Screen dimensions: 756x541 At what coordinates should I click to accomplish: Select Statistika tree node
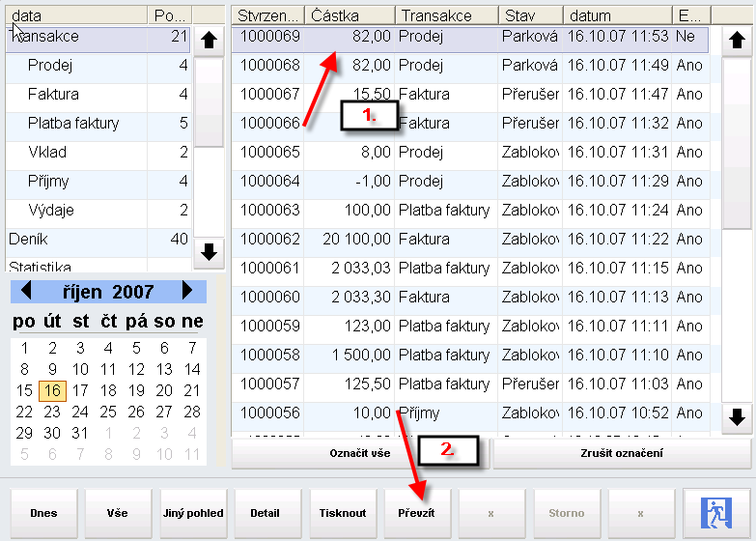tap(98, 266)
